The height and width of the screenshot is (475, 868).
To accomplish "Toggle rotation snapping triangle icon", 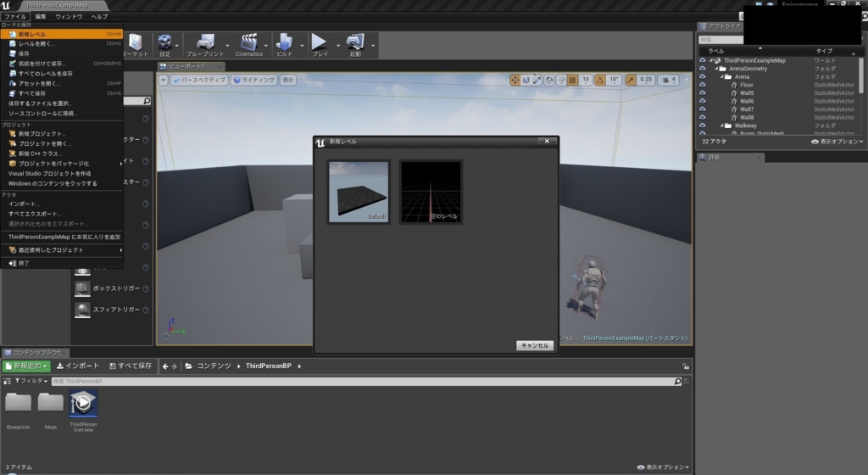I will point(600,81).
